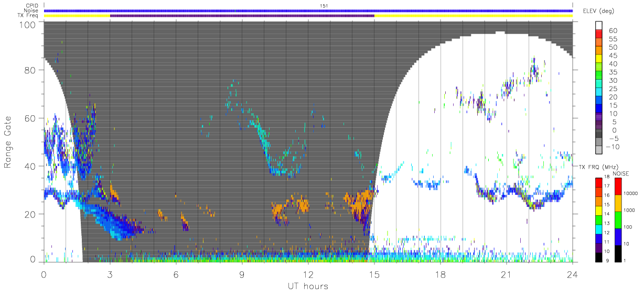Click the "18" tick label on the UT hours axis
644x297 pixels.
pyautogui.click(x=441, y=274)
